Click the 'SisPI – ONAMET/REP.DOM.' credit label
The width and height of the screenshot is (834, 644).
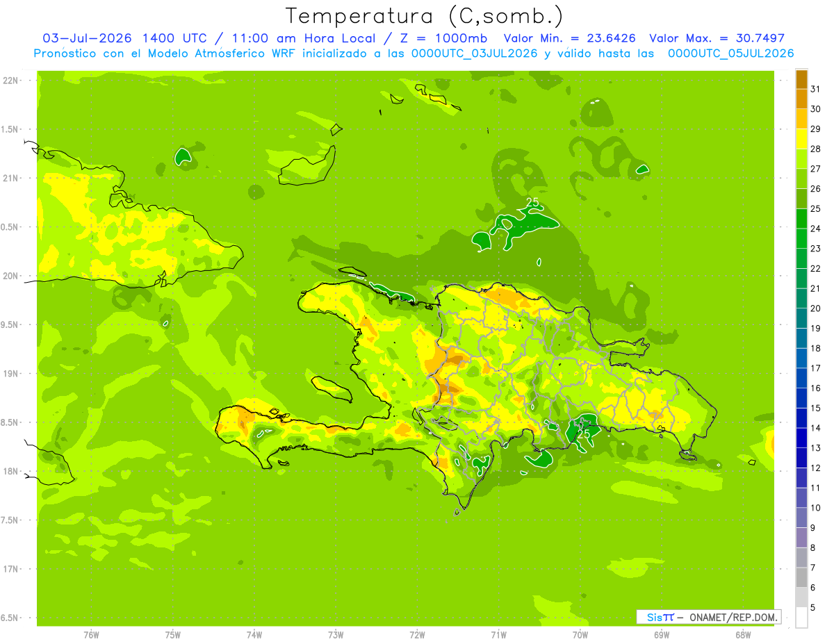click(709, 617)
